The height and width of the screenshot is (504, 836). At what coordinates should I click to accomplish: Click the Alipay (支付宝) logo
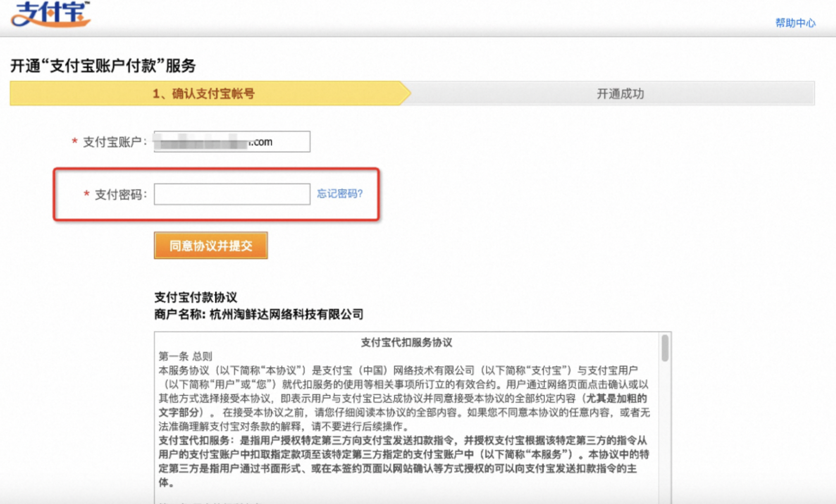click(51, 14)
